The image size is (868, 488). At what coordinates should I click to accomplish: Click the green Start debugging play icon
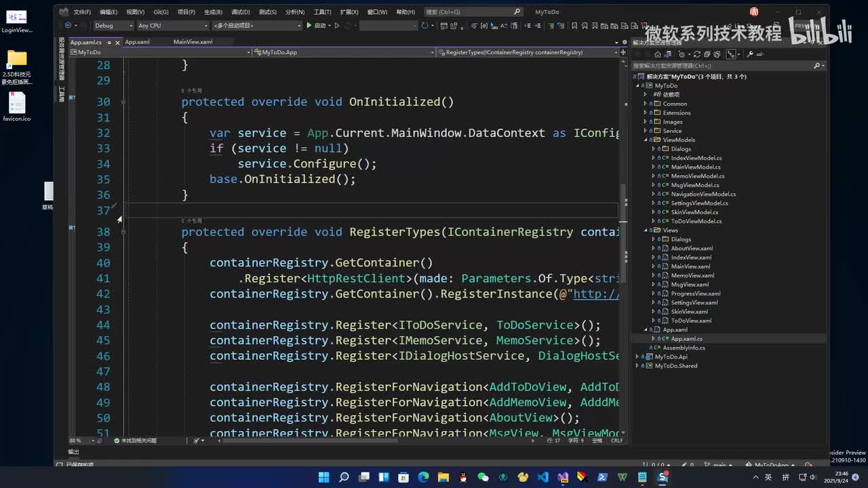[x=309, y=26]
